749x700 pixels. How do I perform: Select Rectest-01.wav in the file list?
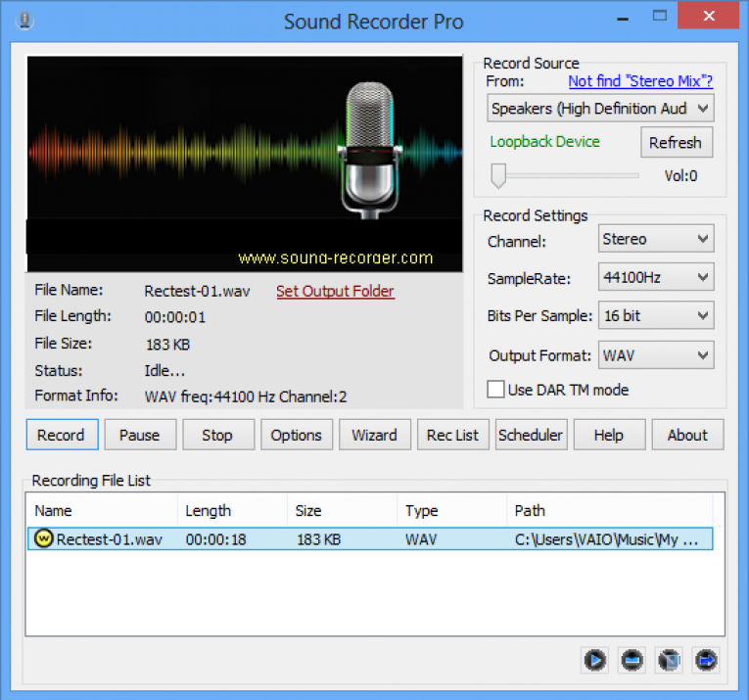pos(370,539)
